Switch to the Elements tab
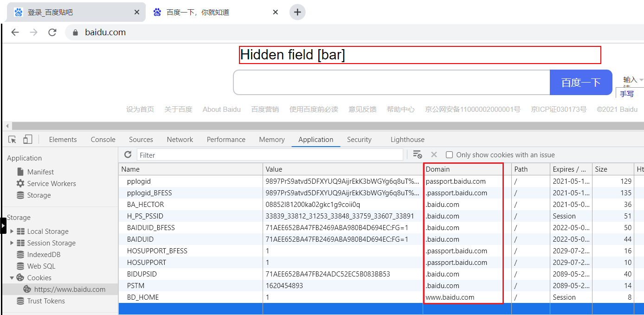 click(63, 139)
